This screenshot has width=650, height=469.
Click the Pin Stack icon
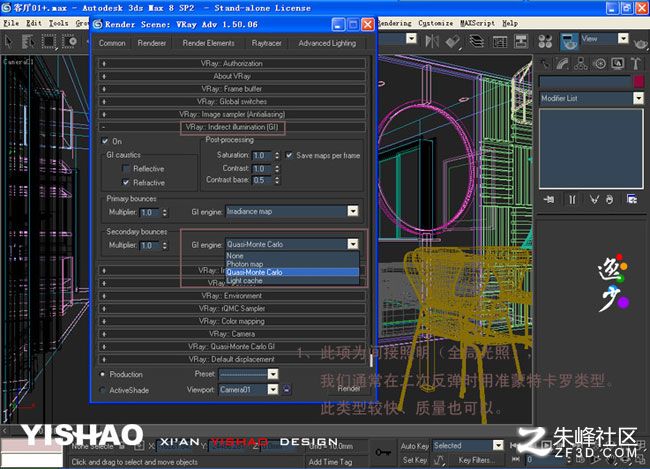(x=549, y=200)
